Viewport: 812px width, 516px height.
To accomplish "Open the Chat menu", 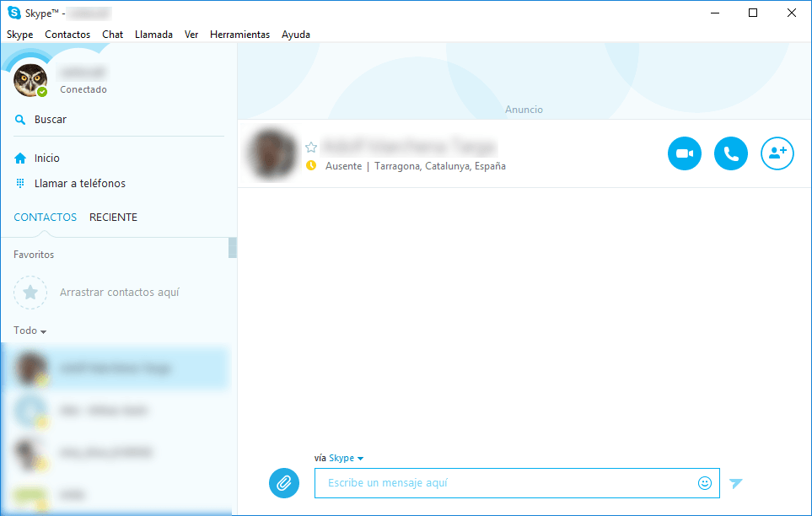I will pos(112,35).
